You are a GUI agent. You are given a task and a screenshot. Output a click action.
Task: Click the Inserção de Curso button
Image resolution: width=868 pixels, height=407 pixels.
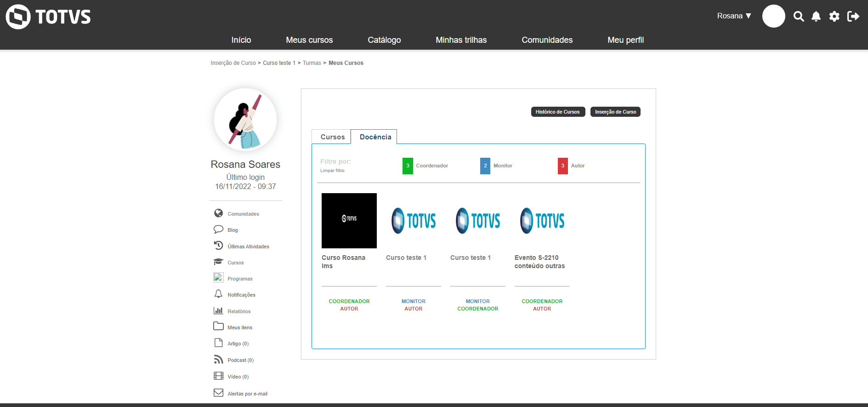[x=615, y=112]
